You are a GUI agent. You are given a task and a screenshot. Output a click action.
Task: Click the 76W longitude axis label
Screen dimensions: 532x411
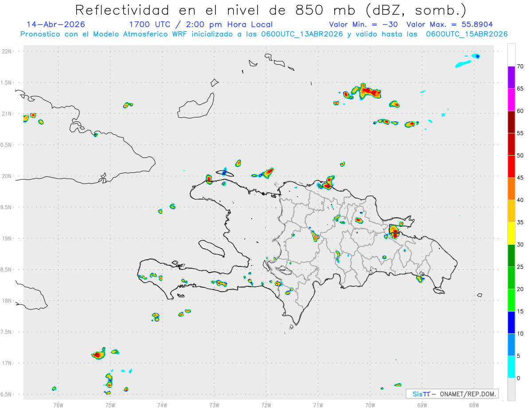(x=58, y=405)
